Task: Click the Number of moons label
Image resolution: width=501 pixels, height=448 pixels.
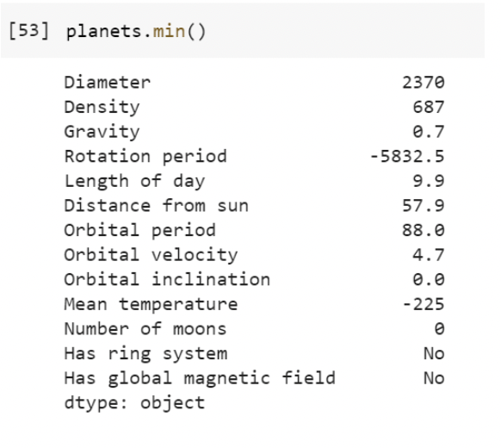Action: [145, 329]
